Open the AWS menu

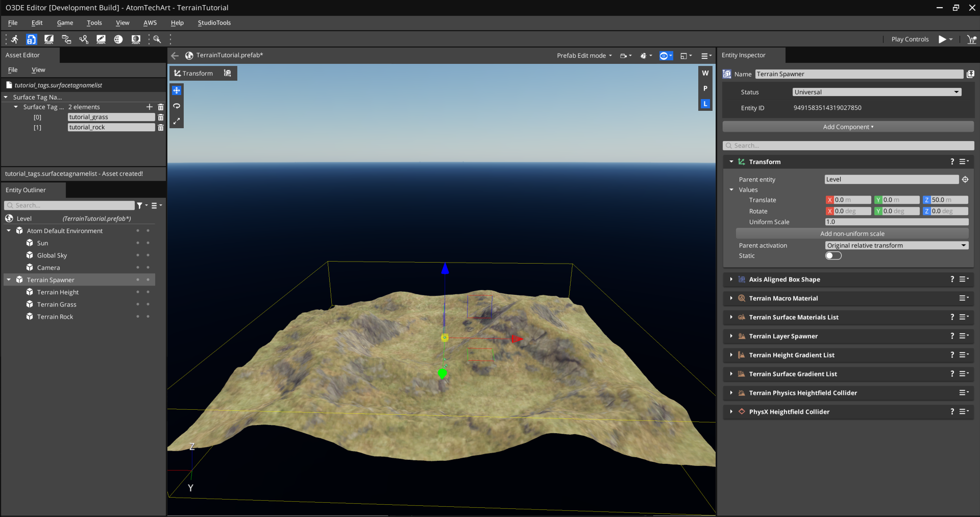pos(150,23)
